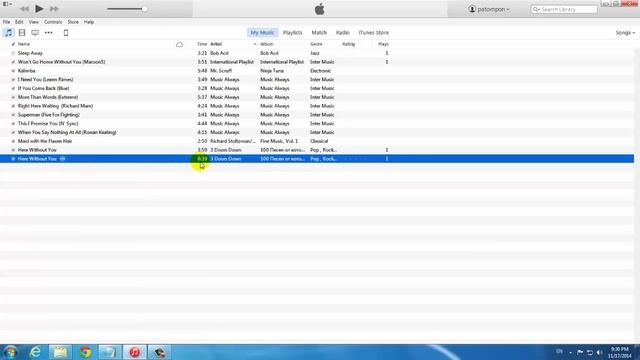This screenshot has height=360, width=640.
Task: Open the More (three dots) media menu
Action: point(49,33)
